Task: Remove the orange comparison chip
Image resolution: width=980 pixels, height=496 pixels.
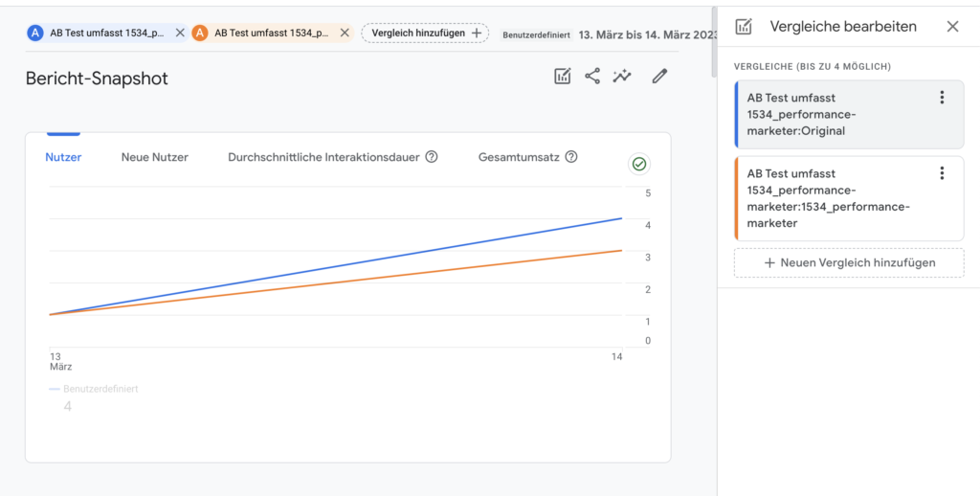Action: (x=345, y=34)
